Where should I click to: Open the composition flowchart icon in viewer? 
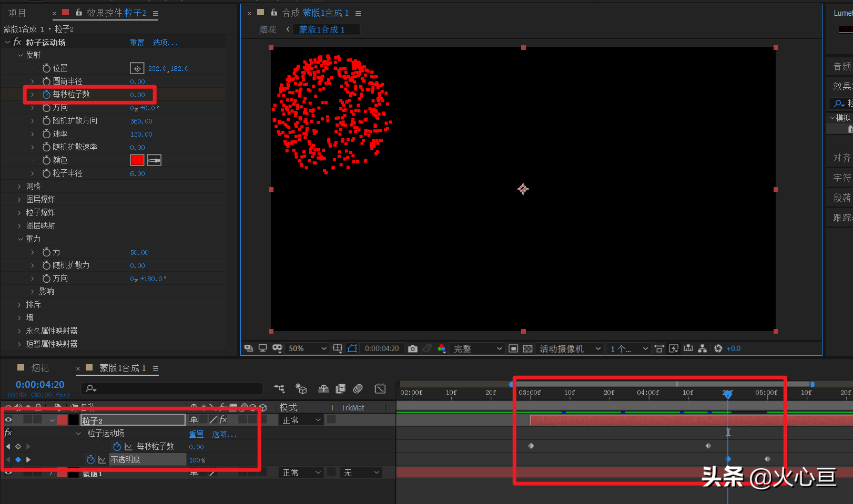(702, 348)
